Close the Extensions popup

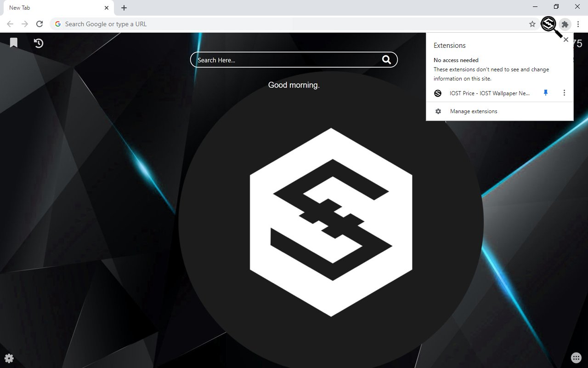coord(565,40)
